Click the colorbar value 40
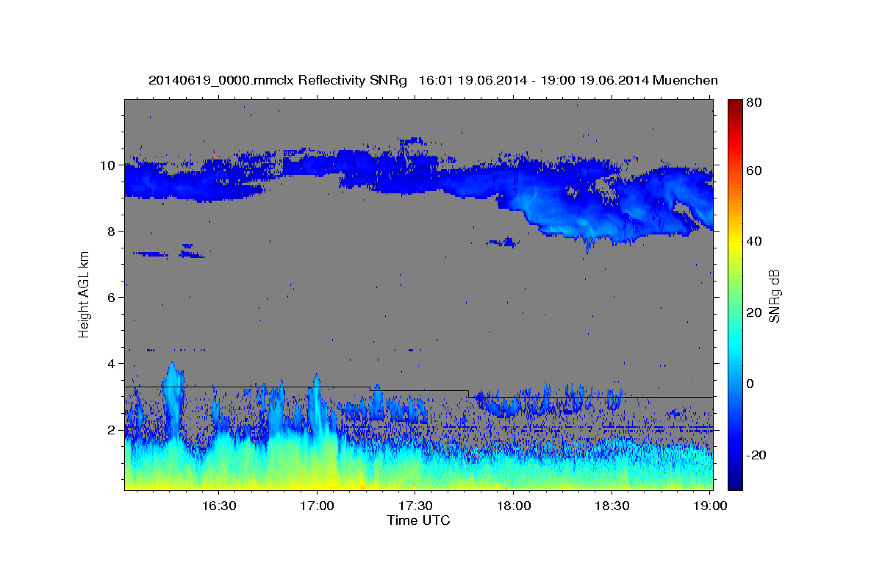The width and height of the screenshot is (882, 588). tap(755, 241)
